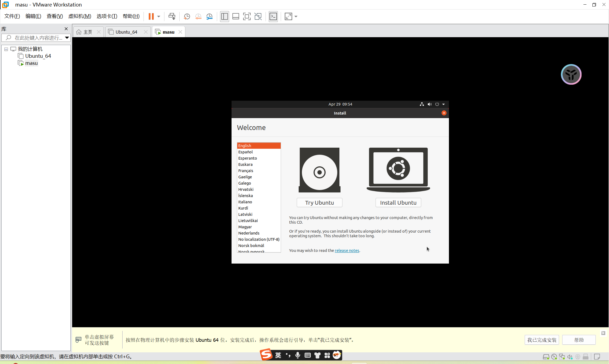
Task: Click the unity mode icon
Action: [258, 16]
